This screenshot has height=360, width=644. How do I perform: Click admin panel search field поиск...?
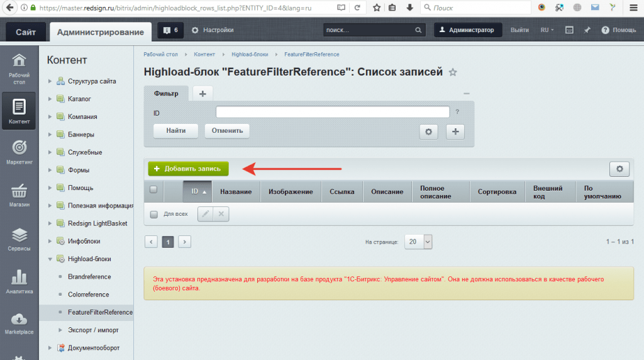pos(369,30)
